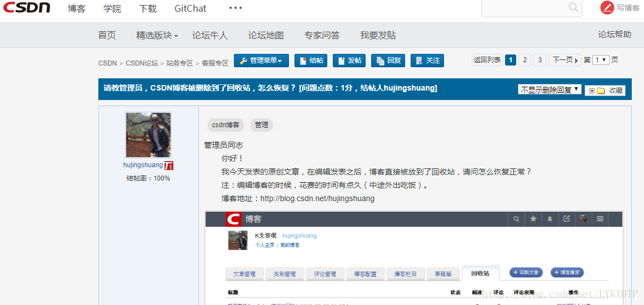The image size is (644, 305).
Task: Open the more menu dots
Action: tap(236, 8)
